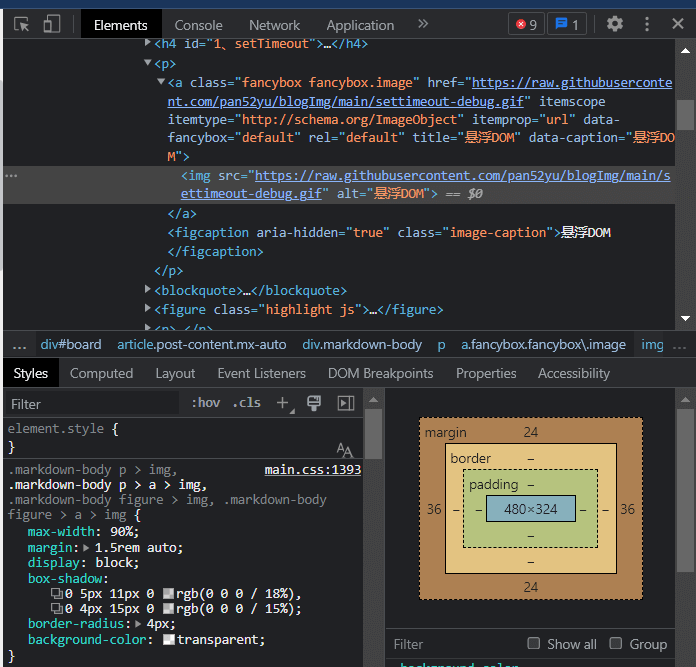Toggle rendering emulations paintbrush icon
The height and width of the screenshot is (667, 696).
click(x=314, y=403)
